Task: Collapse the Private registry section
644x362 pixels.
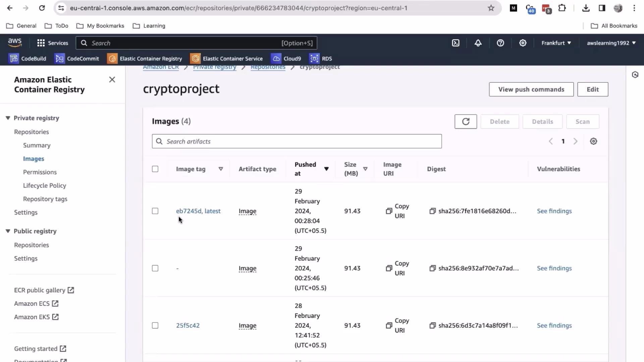Action: click(x=8, y=118)
